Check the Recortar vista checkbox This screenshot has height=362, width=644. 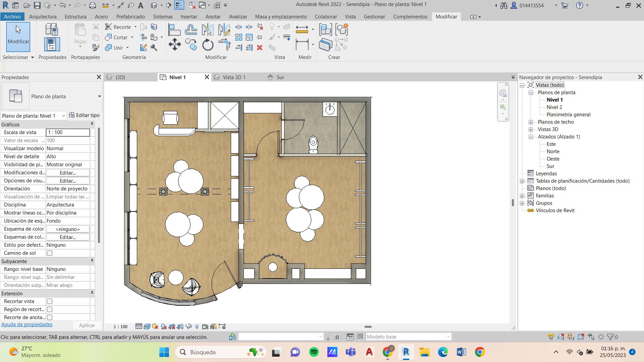50,301
